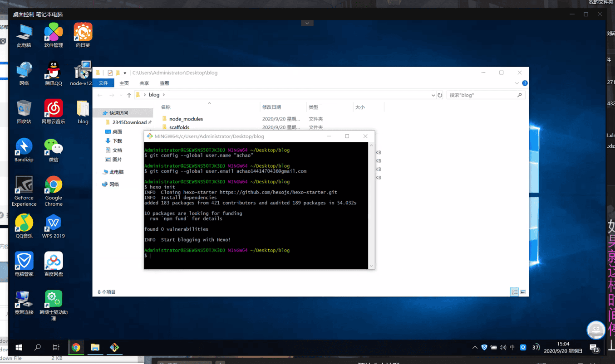The height and width of the screenshot is (364, 615).
Task: Open the blue help icon in Explorer
Action: click(x=525, y=83)
